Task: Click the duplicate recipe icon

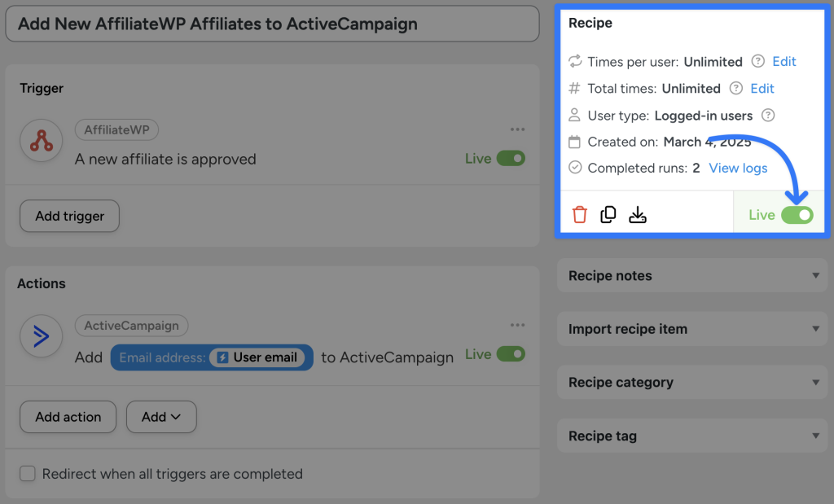Action: tap(608, 214)
